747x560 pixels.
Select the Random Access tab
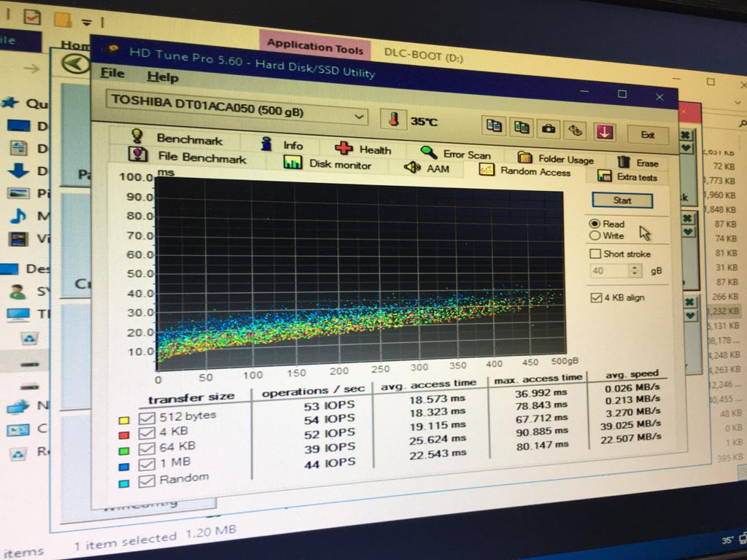coord(525,171)
